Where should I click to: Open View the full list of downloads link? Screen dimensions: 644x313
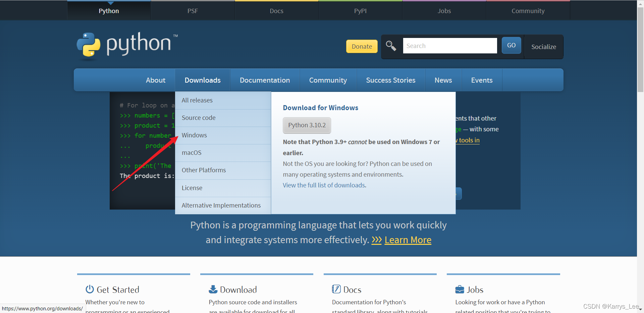(x=324, y=185)
